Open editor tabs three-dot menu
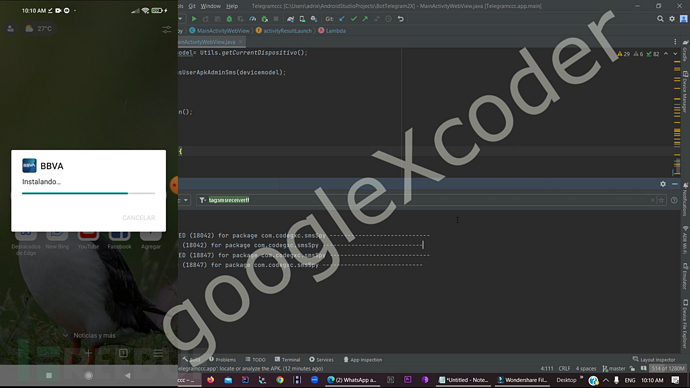The height and width of the screenshot is (388, 690). coord(675,42)
